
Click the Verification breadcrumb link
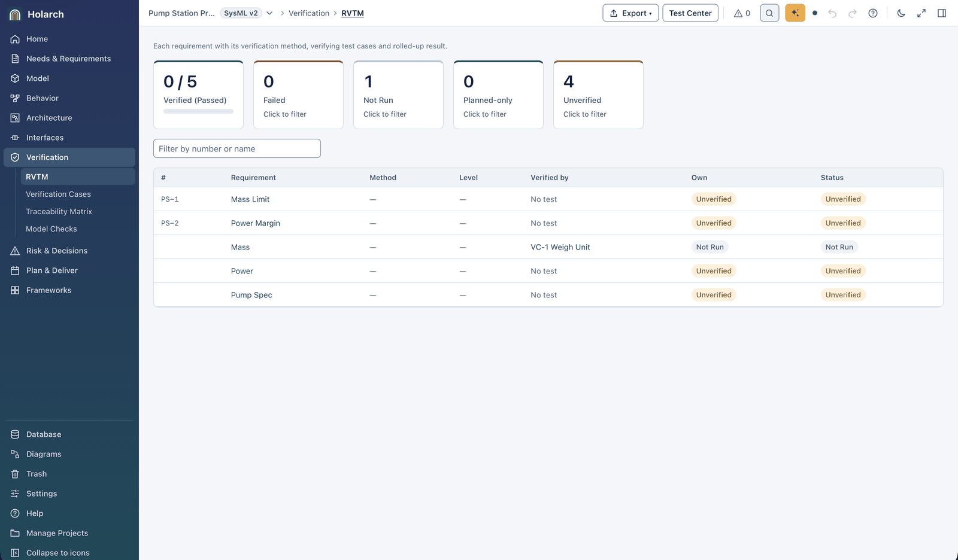tap(309, 13)
